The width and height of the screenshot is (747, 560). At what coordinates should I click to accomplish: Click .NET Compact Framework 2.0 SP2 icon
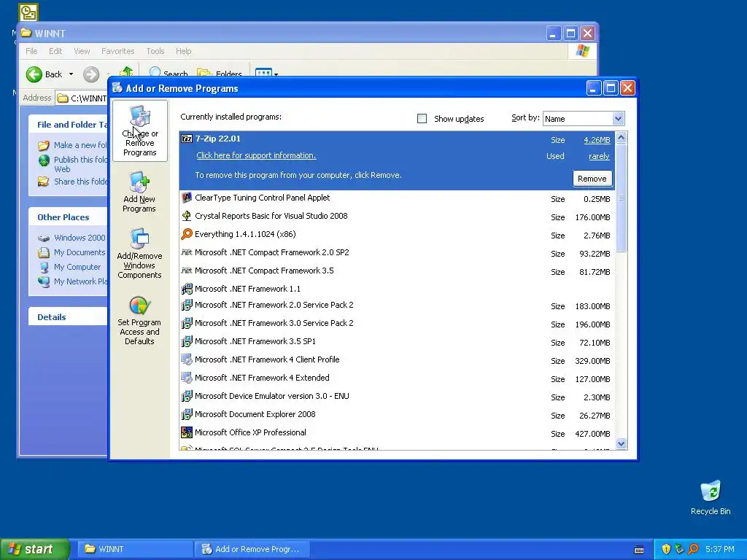(187, 252)
